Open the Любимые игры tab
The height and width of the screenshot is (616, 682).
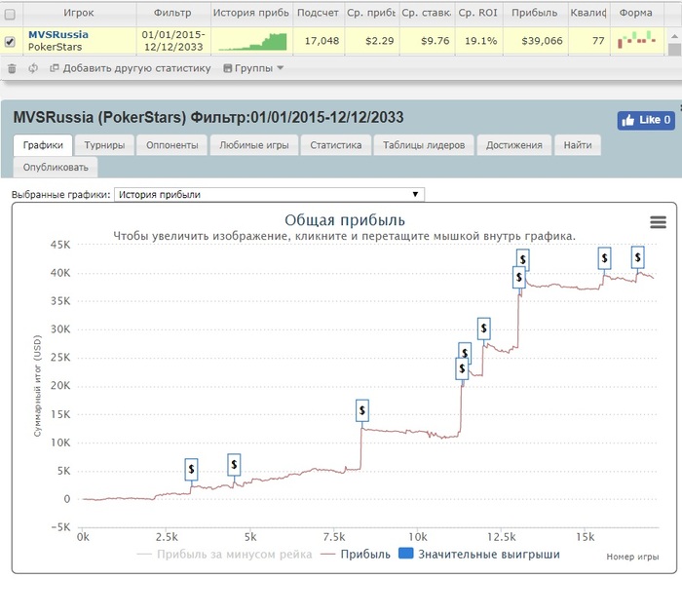point(254,145)
